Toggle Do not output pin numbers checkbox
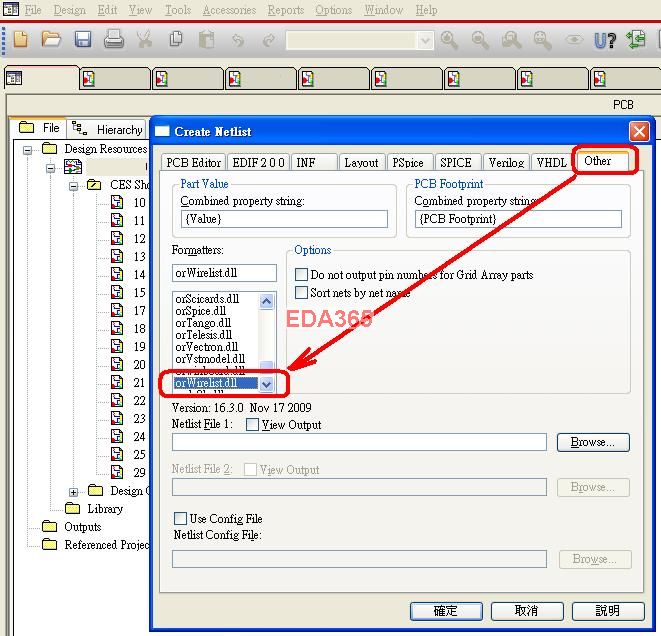This screenshot has width=661, height=636. [301, 274]
